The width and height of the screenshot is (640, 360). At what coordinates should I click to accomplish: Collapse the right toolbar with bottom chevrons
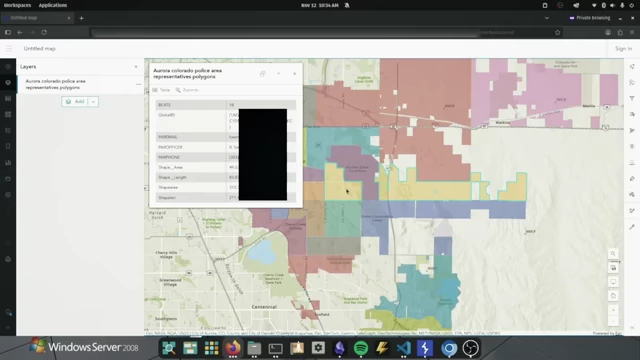[632, 327]
